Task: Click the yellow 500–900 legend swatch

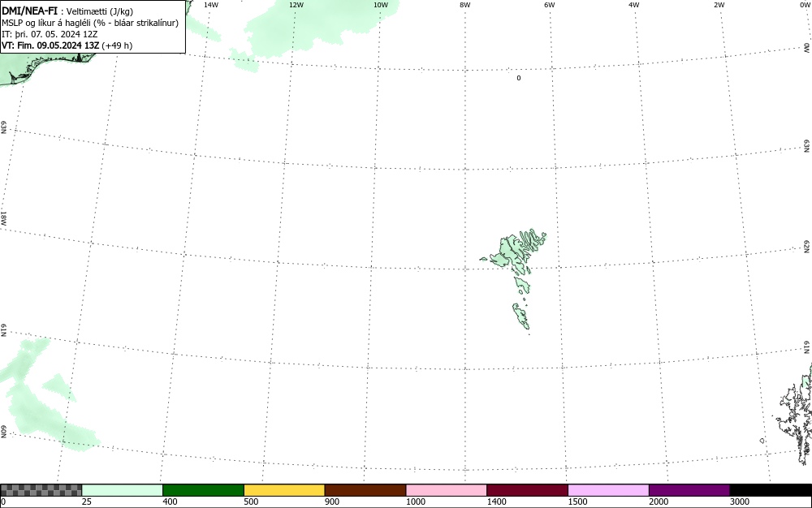Action: point(284,490)
